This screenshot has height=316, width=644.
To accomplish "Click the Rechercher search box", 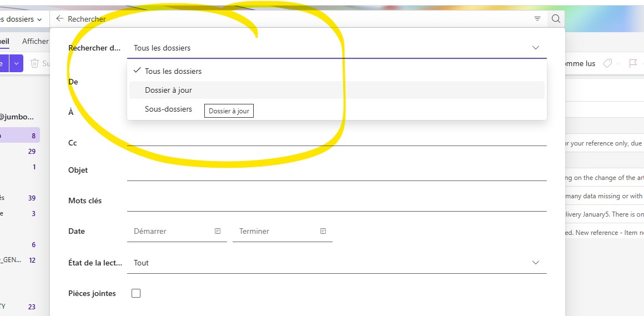I will point(298,19).
